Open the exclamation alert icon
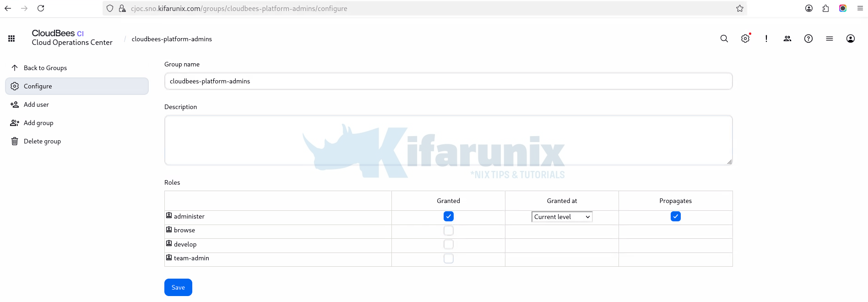868x302 pixels. [x=766, y=38]
